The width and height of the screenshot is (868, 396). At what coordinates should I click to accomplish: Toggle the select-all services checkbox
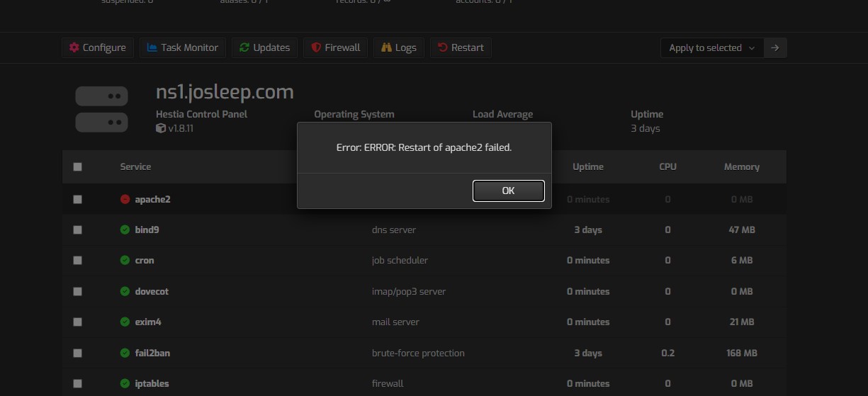click(77, 167)
